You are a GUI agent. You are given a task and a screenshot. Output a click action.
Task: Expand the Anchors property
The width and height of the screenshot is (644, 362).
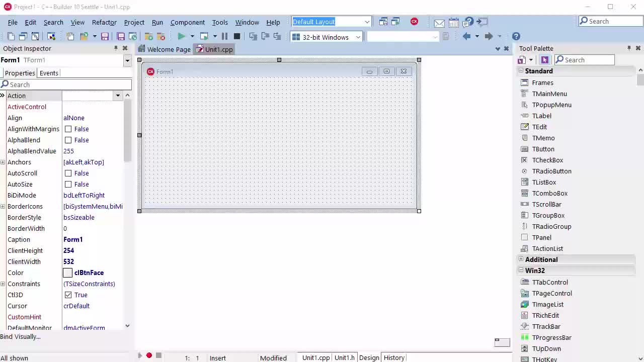(3, 162)
